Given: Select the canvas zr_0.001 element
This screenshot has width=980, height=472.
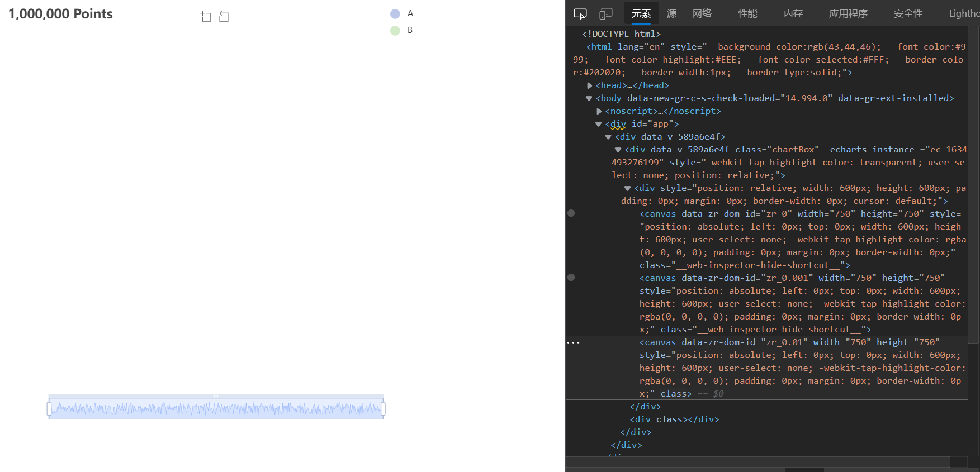Looking at the screenshot, I should click(x=803, y=304).
